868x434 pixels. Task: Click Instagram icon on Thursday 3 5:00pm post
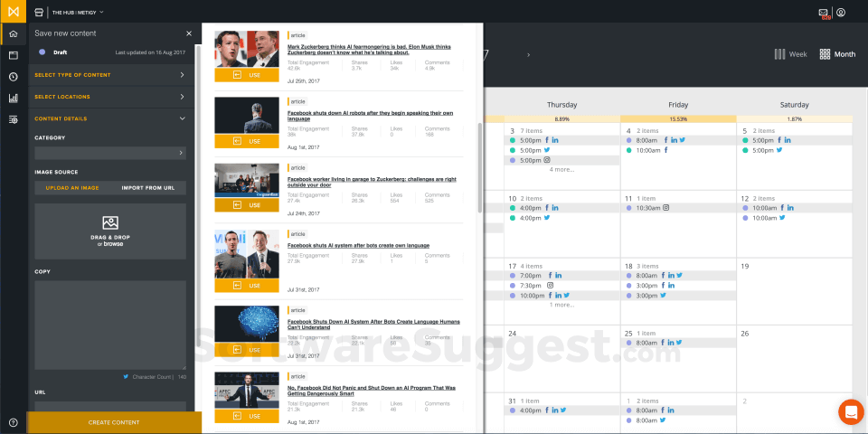click(x=547, y=160)
